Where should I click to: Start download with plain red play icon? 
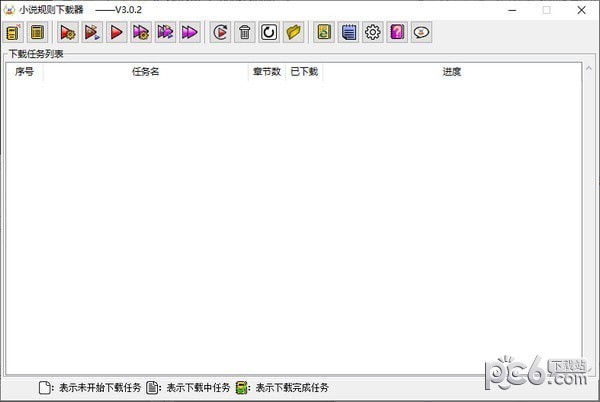pyautogui.click(x=116, y=32)
